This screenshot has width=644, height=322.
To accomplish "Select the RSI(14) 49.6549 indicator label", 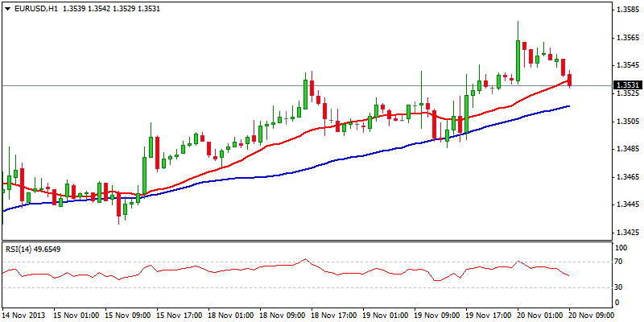I will click(32, 249).
